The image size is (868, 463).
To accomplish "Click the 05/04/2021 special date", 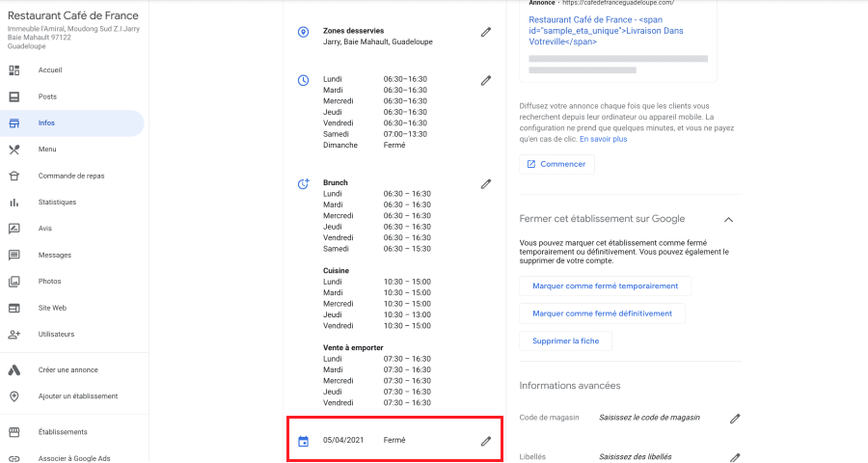I will click(343, 440).
